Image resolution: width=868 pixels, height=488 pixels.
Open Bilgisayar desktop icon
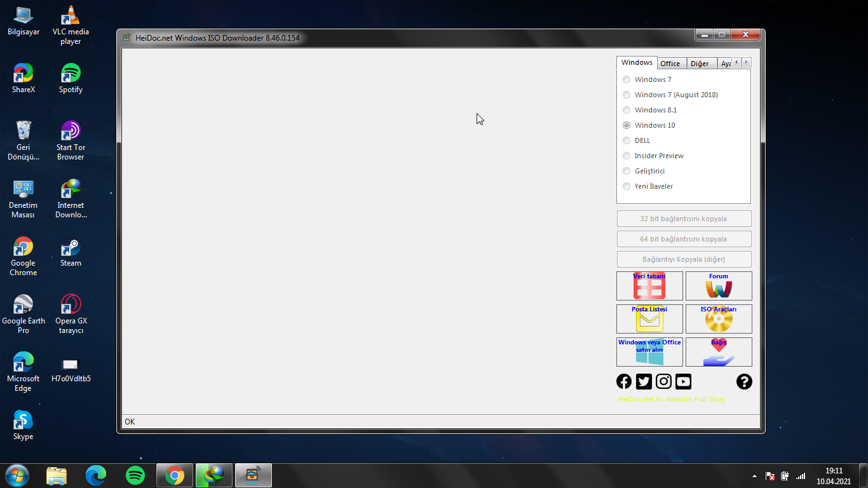[24, 21]
